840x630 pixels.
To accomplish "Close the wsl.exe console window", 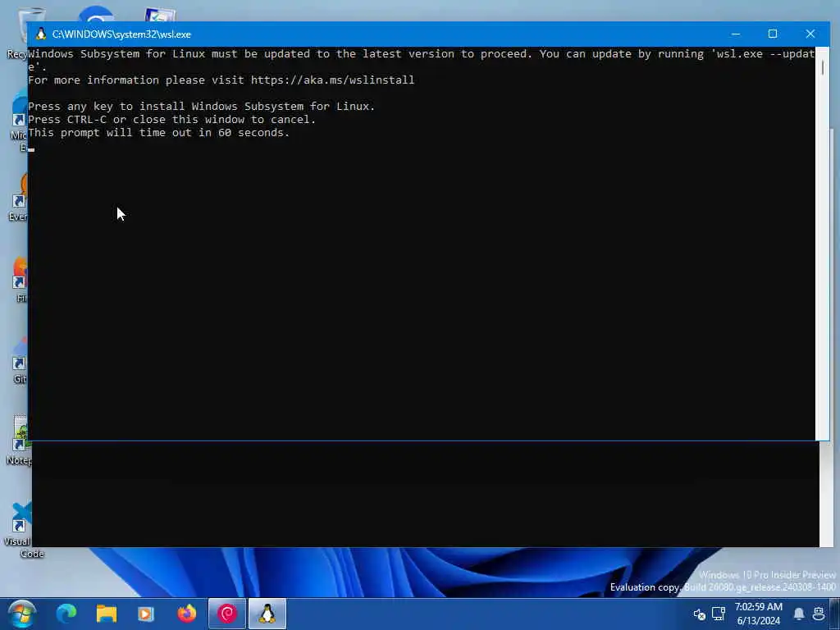I will point(810,34).
